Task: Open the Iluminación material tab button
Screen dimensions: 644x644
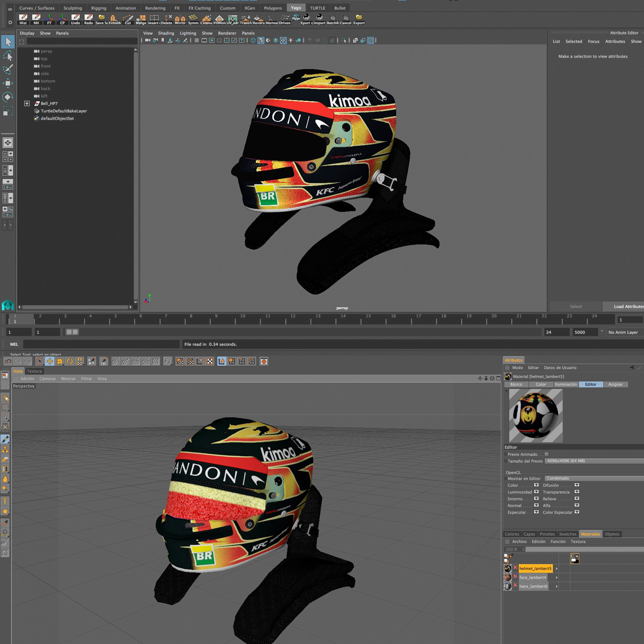Action: click(566, 384)
